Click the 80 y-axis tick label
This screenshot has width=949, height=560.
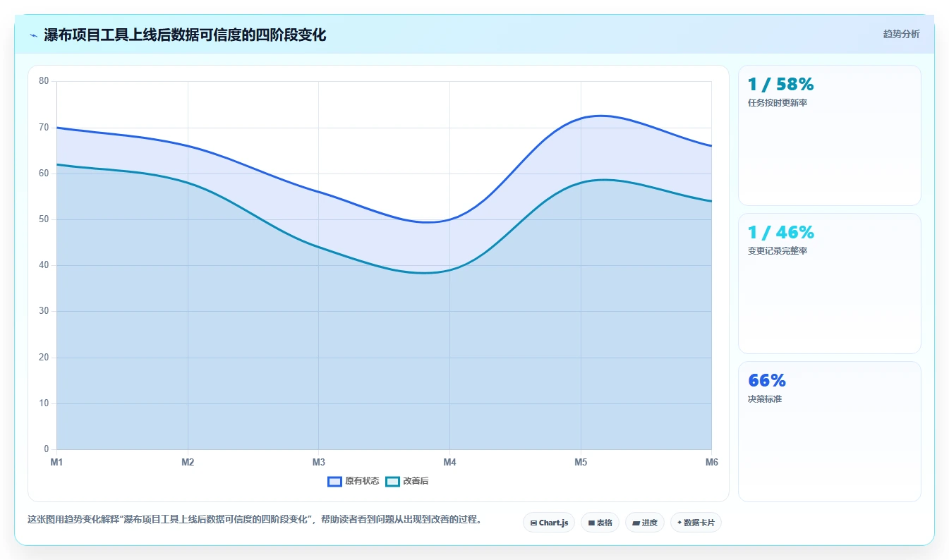click(x=44, y=81)
